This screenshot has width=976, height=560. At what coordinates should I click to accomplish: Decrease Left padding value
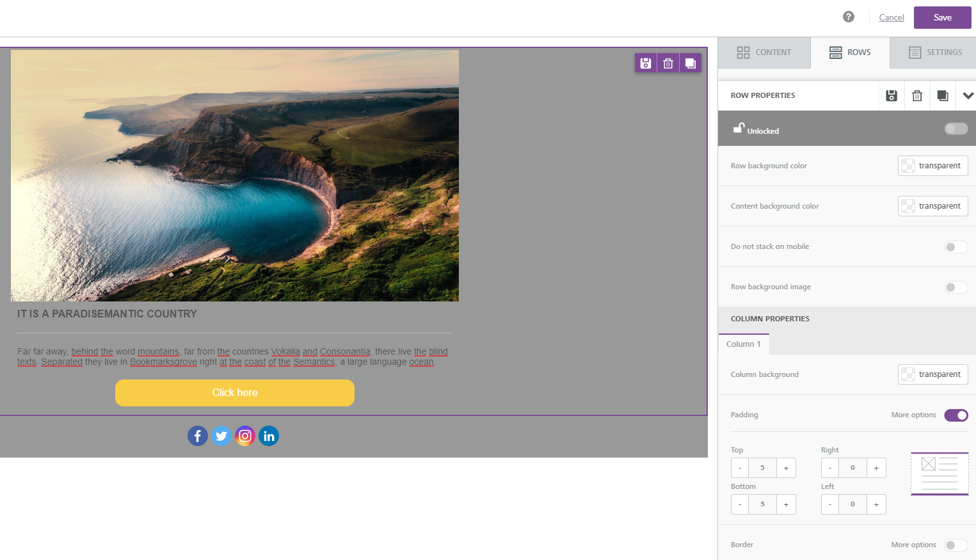click(830, 504)
